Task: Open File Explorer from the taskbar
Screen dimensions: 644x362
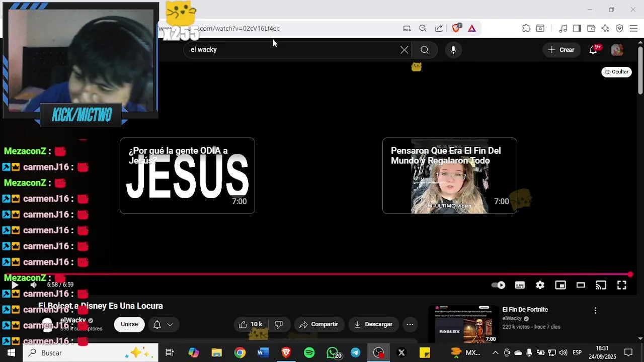Action: (x=216, y=353)
